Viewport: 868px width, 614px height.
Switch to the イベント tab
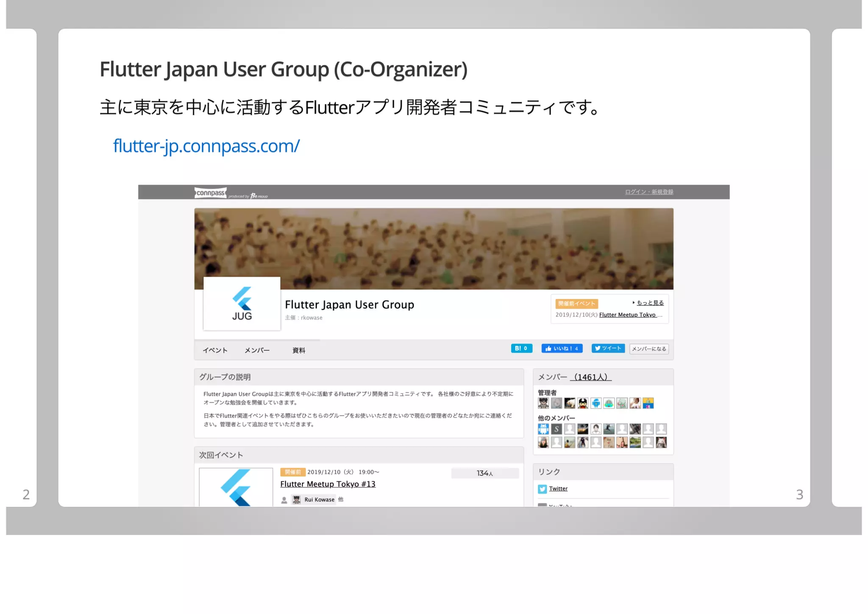[215, 350]
